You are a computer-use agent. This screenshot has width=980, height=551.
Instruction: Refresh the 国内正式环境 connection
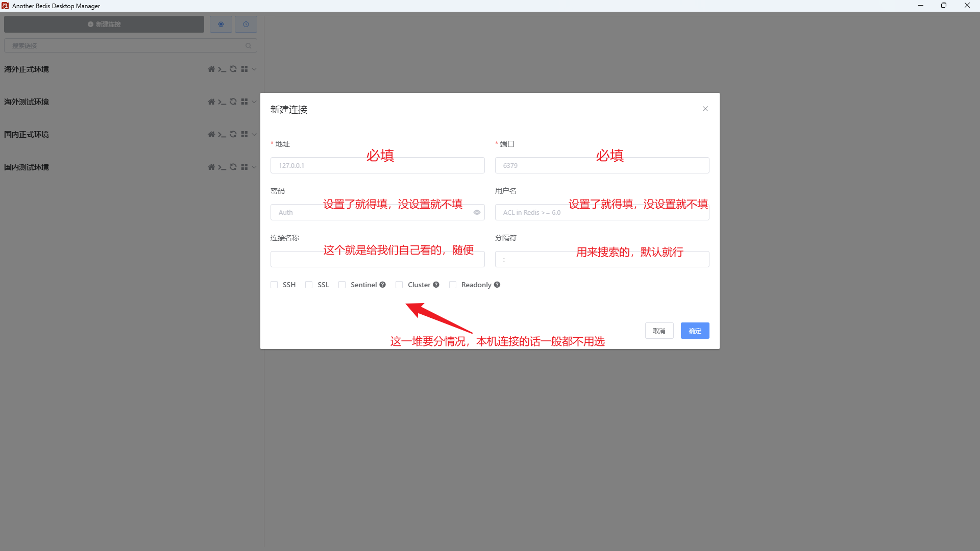click(x=233, y=134)
